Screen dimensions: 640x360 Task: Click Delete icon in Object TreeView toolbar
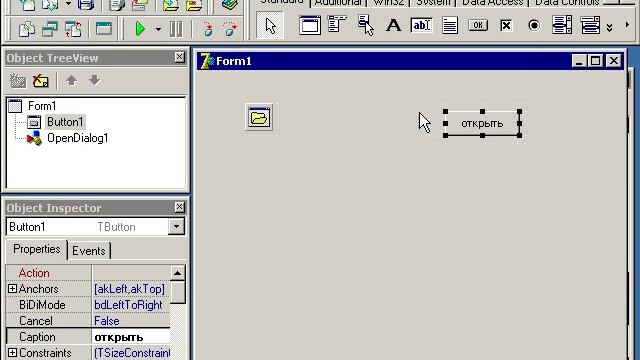[x=40, y=81]
